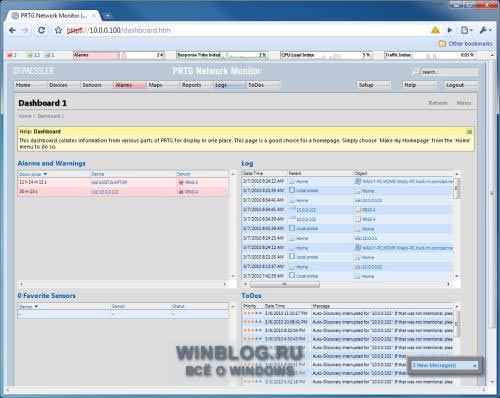Open the Log heading link

247,163
